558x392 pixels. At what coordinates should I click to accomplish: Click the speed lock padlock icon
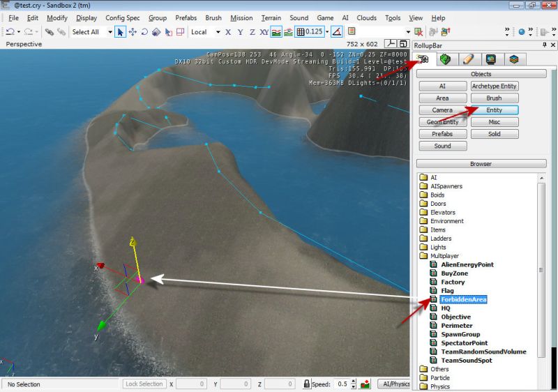[x=306, y=384]
